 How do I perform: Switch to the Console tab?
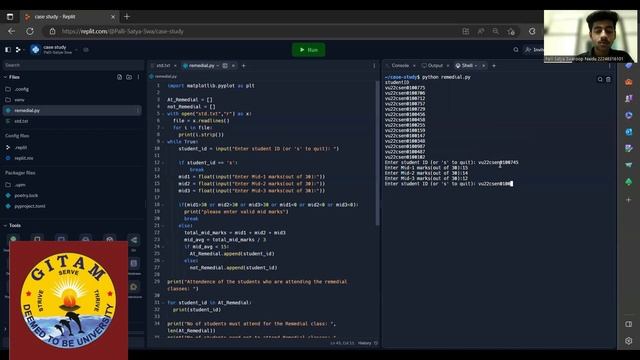(x=400, y=65)
